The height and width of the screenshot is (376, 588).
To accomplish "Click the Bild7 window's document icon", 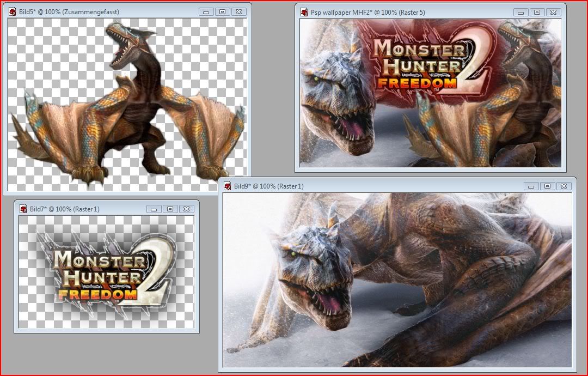I will [x=23, y=209].
